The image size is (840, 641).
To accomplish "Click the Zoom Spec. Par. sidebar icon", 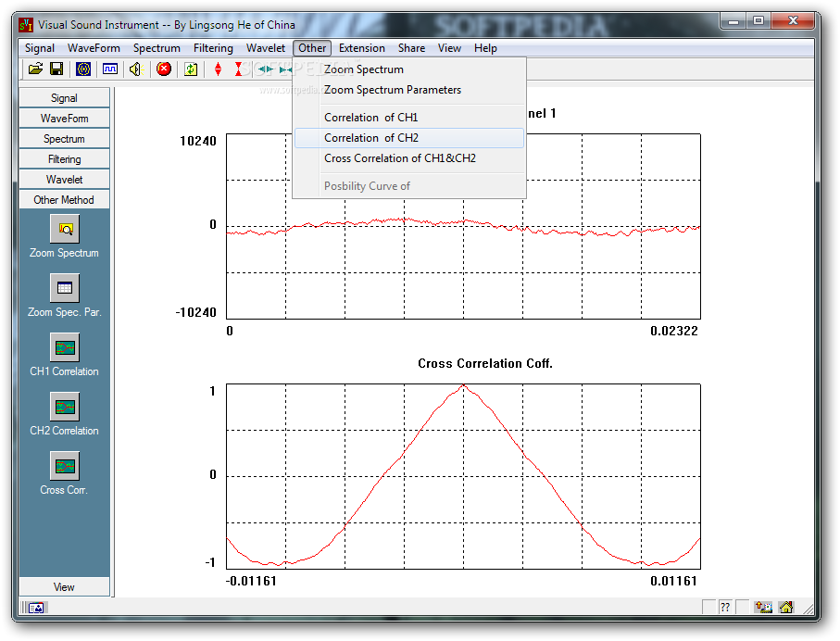I will pos(65,288).
